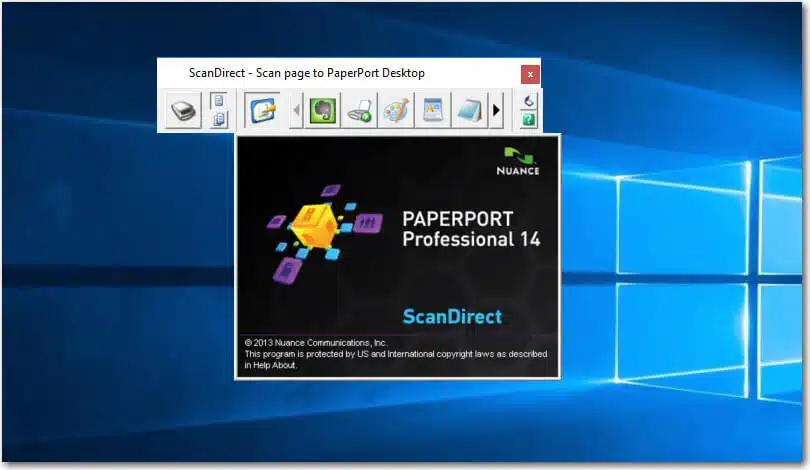Click the ScanDirect title on splash
Image resolution: width=810 pixels, height=470 pixels.
tap(452, 317)
